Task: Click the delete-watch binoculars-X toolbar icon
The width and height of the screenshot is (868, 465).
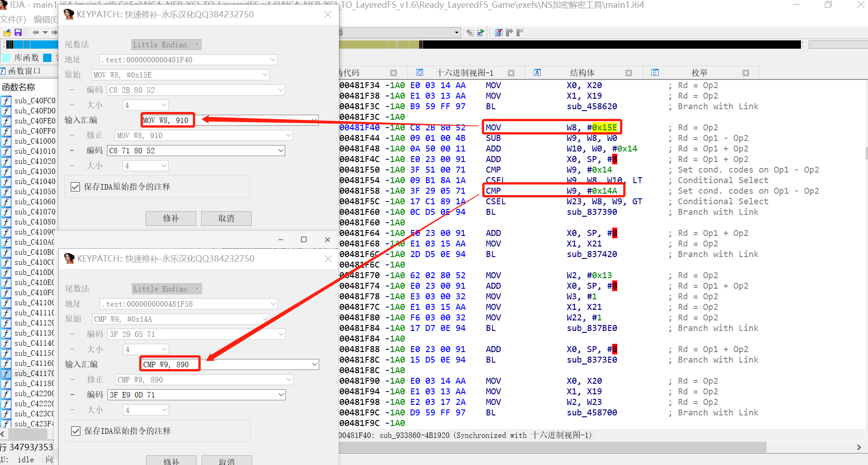Action: 520,33
